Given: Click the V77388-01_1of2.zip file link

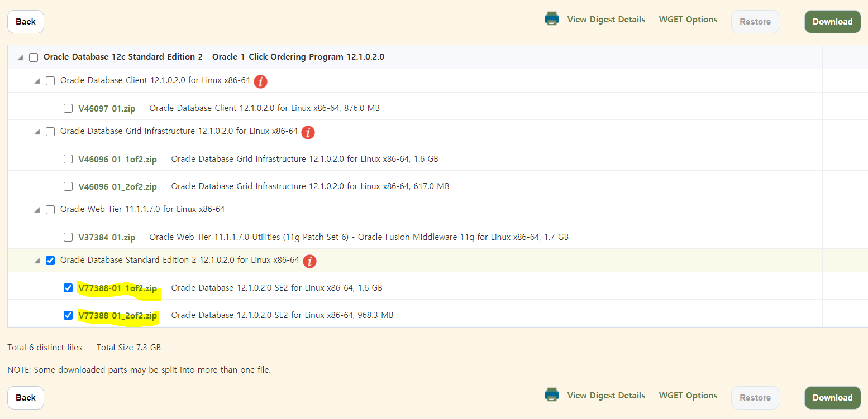Looking at the screenshot, I should [x=117, y=288].
